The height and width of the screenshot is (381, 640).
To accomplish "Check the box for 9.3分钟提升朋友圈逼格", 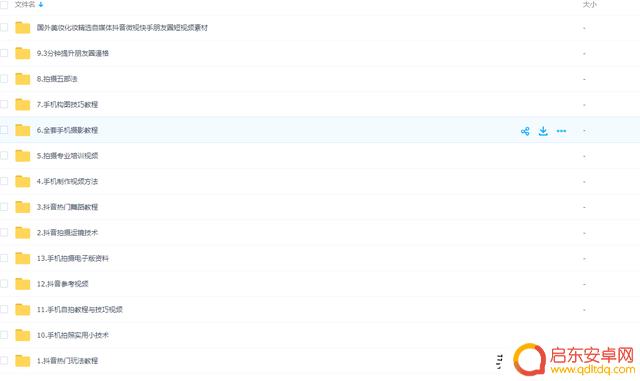I will [4, 53].
